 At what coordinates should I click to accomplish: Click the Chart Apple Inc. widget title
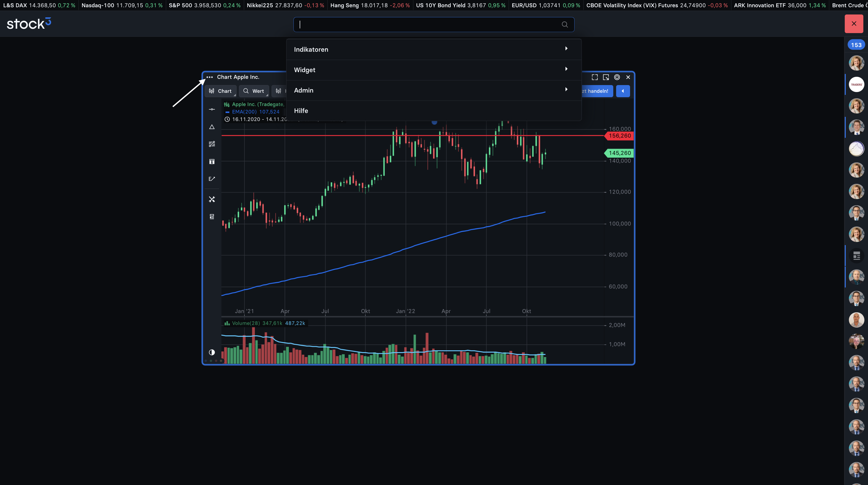238,77
